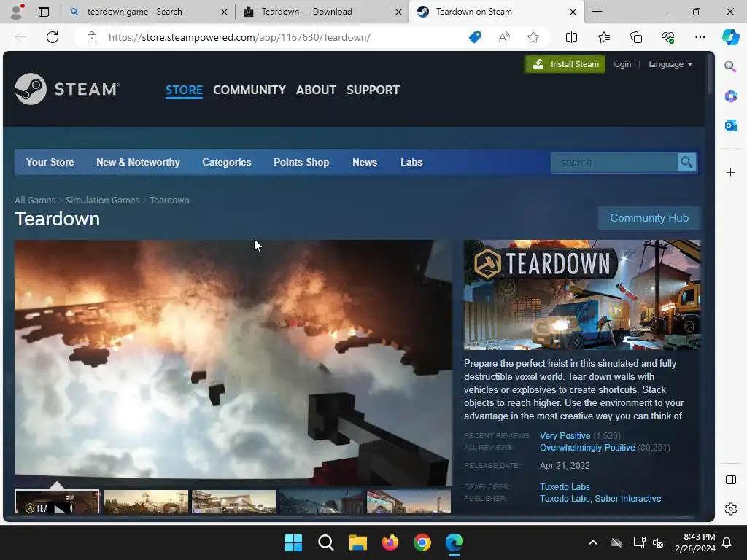View site information lock icon

tap(92, 37)
